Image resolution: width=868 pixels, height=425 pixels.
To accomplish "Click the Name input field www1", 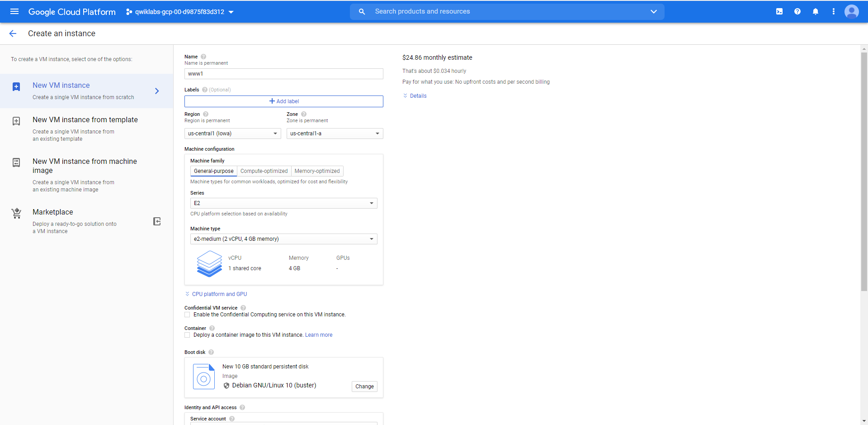I will pos(284,74).
